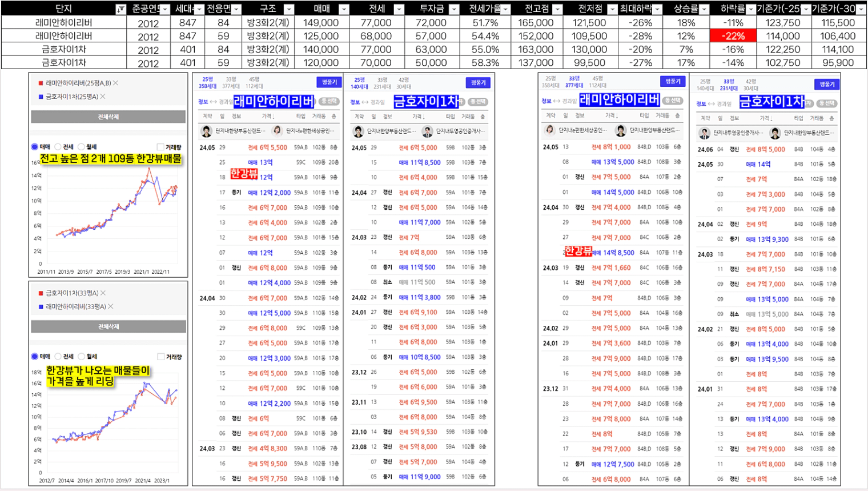Click cell 165,000 in 전고점 column

(x=536, y=22)
